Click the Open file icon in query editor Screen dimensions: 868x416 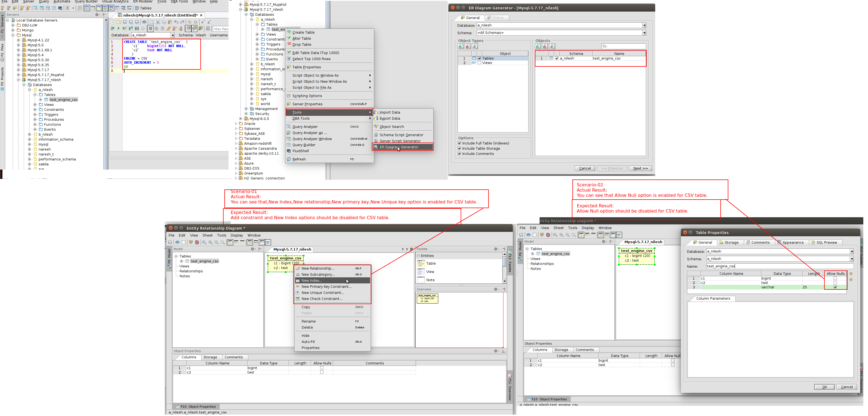119,22
